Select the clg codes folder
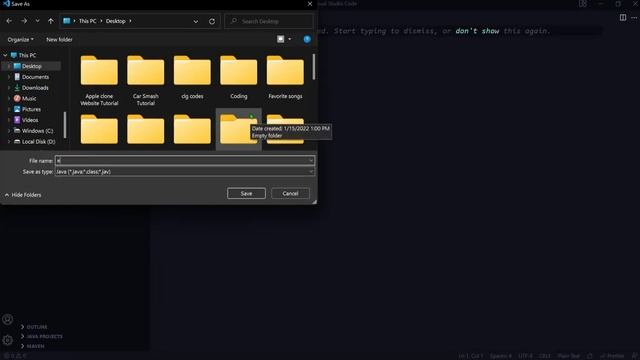This screenshot has height=360, width=640. tap(192, 78)
